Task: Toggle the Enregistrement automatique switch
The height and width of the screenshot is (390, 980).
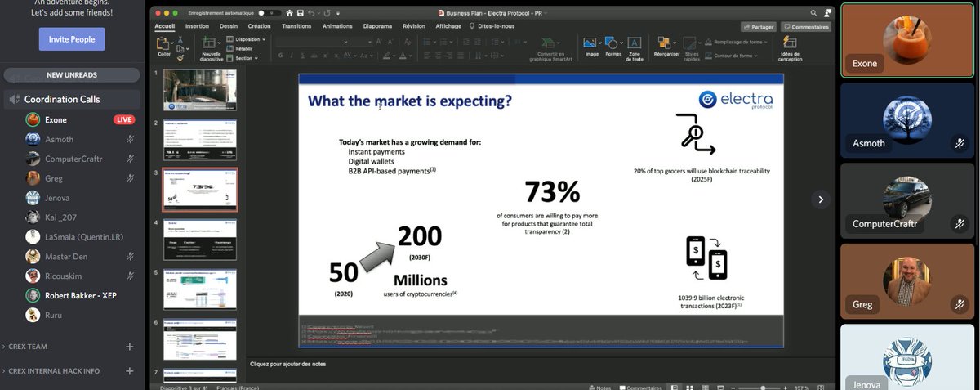Action: point(269,13)
